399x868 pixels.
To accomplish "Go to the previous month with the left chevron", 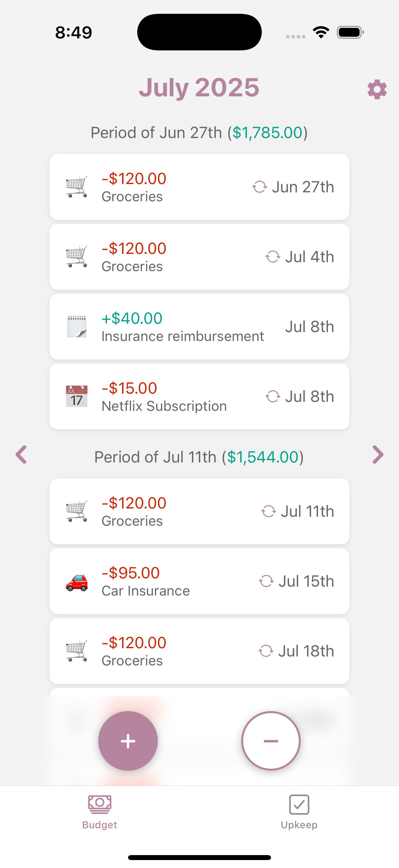I will (21, 455).
